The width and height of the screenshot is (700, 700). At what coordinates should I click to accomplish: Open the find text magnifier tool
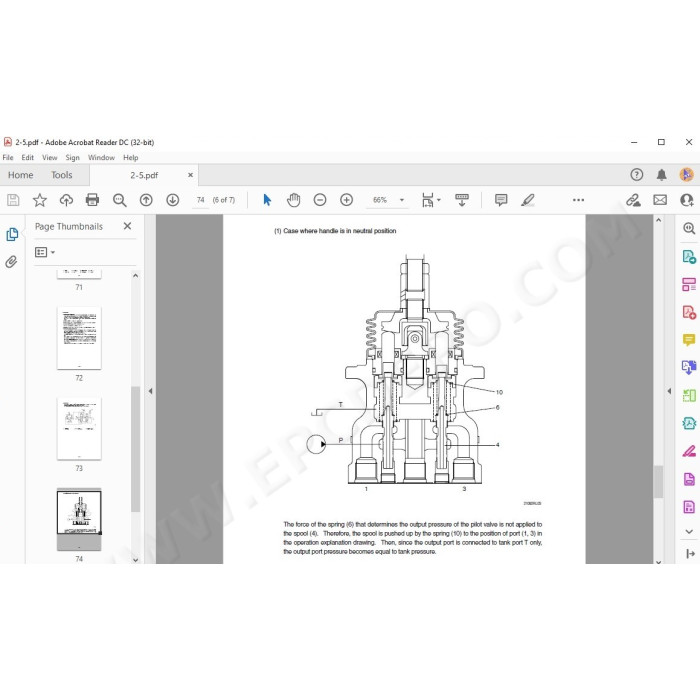[119, 200]
